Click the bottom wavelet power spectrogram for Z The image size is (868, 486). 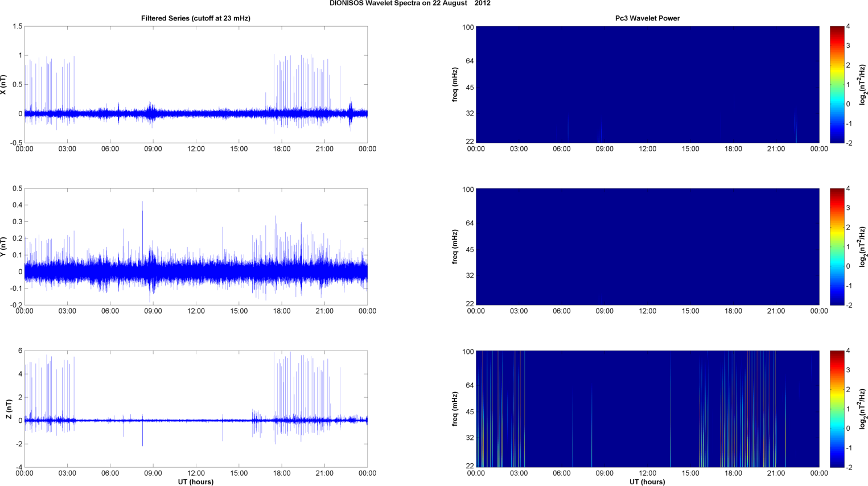click(x=647, y=409)
